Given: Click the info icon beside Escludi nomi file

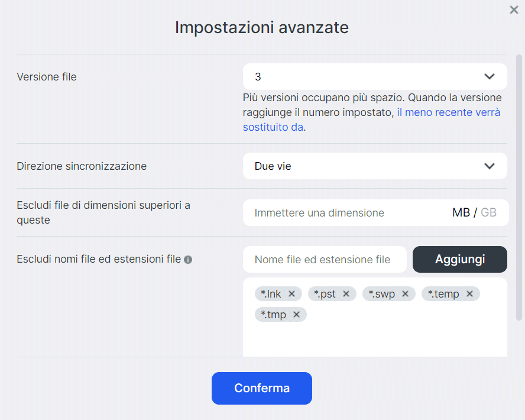Looking at the screenshot, I should coord(188,260).
